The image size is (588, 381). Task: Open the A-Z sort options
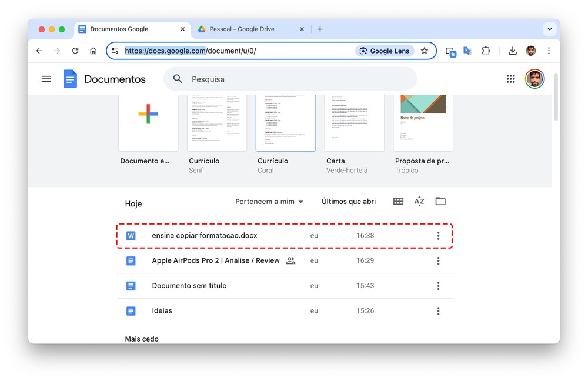coord(419,201)
